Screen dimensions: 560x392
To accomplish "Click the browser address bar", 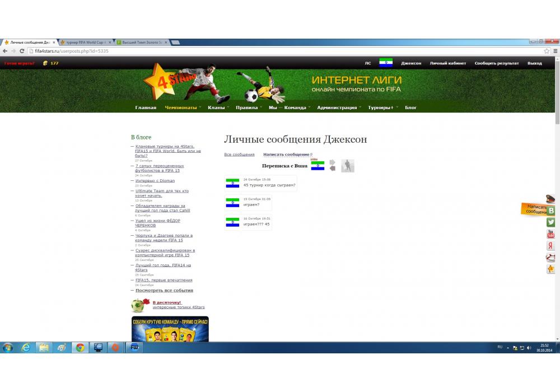I will point(280,51).
